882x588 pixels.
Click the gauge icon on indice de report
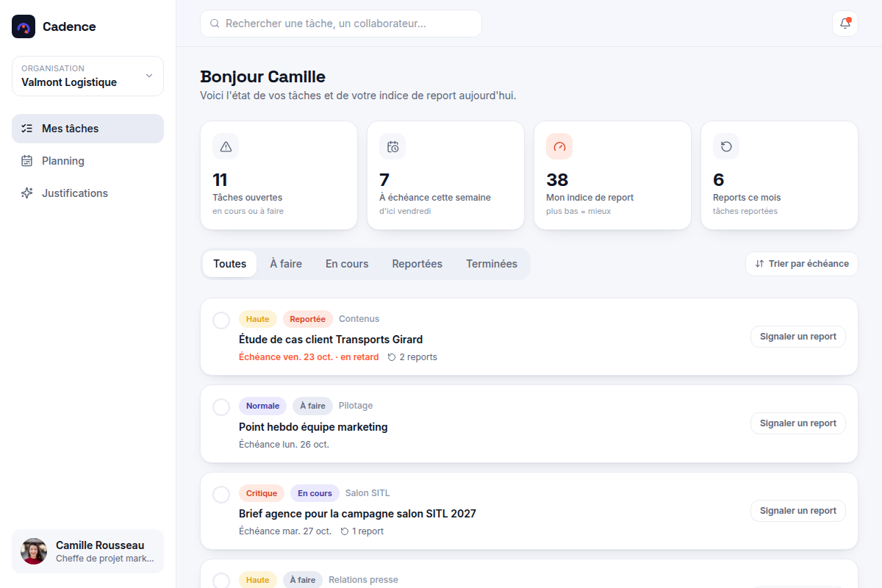559,147
